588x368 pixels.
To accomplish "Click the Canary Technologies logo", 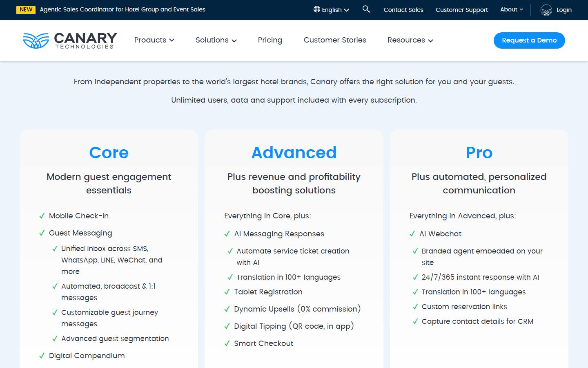I will pos(70,40).
